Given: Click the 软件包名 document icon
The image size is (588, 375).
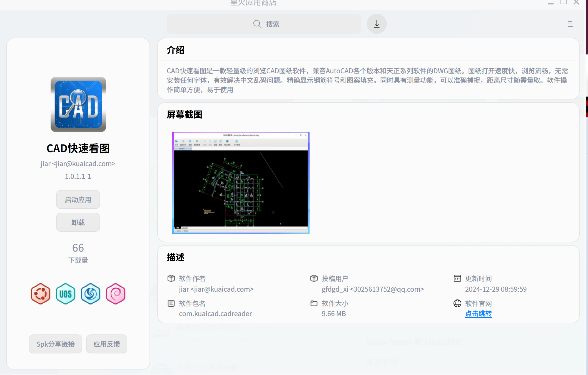Looking at the screenshot, I should (171, 303).
